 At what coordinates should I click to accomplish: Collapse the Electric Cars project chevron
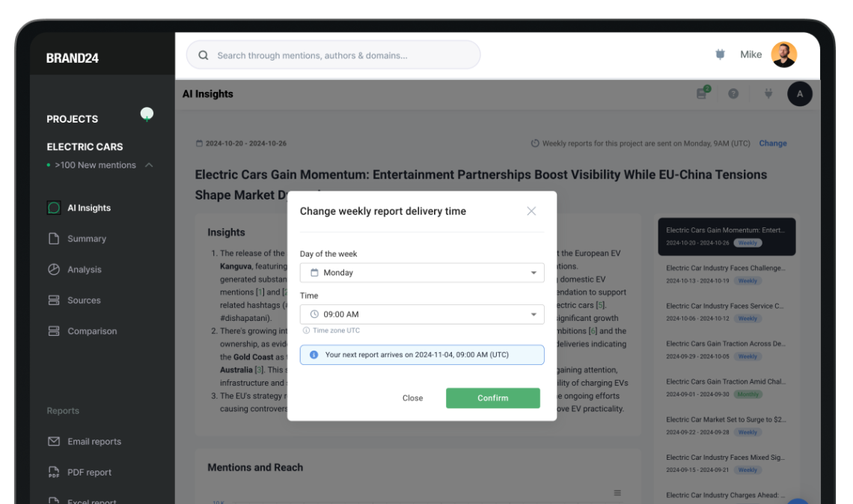point(149,165)
